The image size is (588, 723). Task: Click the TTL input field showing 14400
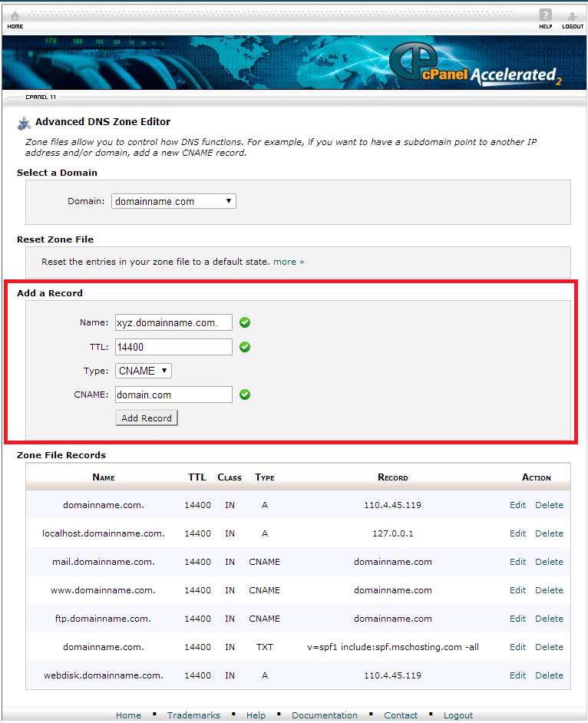pyautogui.click(x=173, y=347)
